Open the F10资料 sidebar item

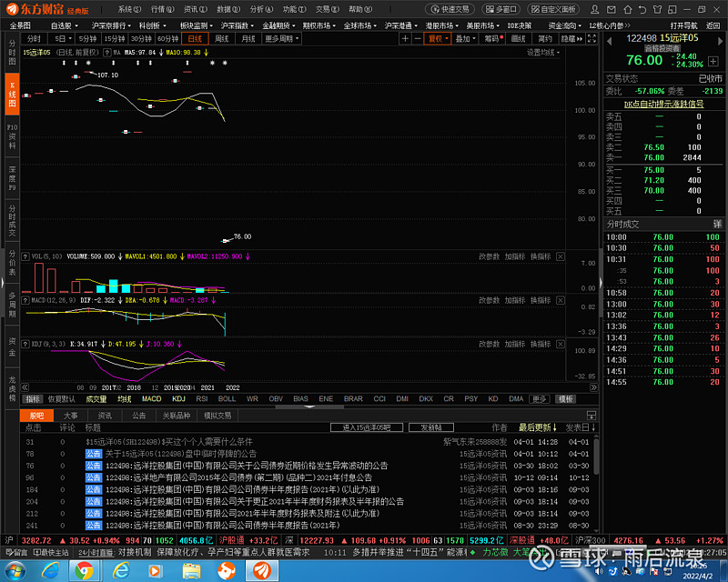coord(13,136)
